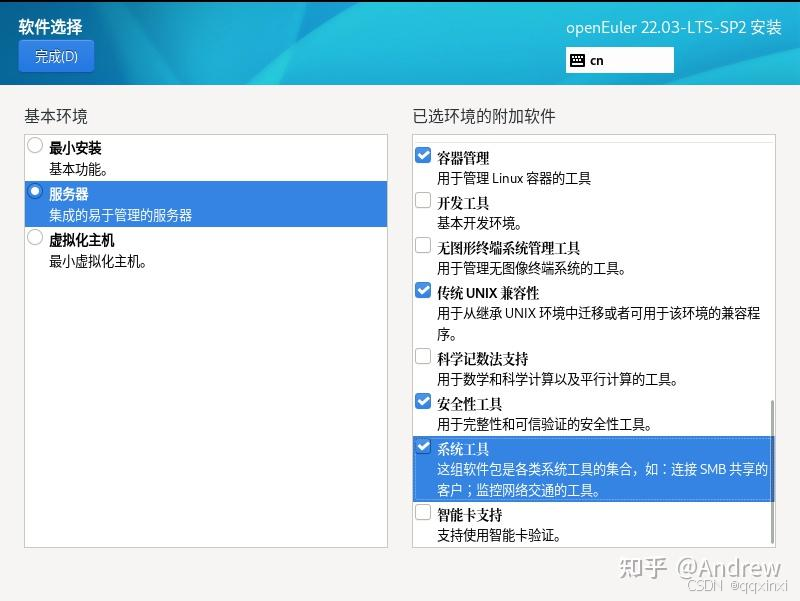Click description 基本功能。

78,169
